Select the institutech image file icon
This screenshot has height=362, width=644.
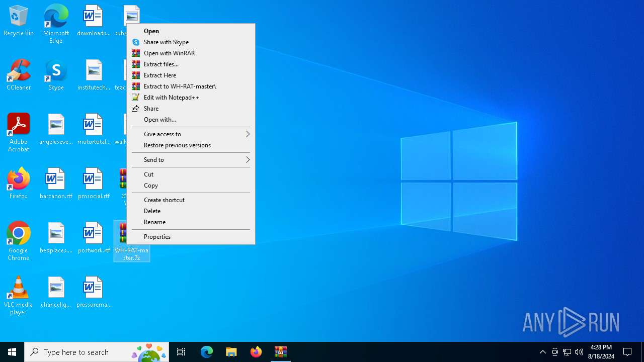coord(94,75)
